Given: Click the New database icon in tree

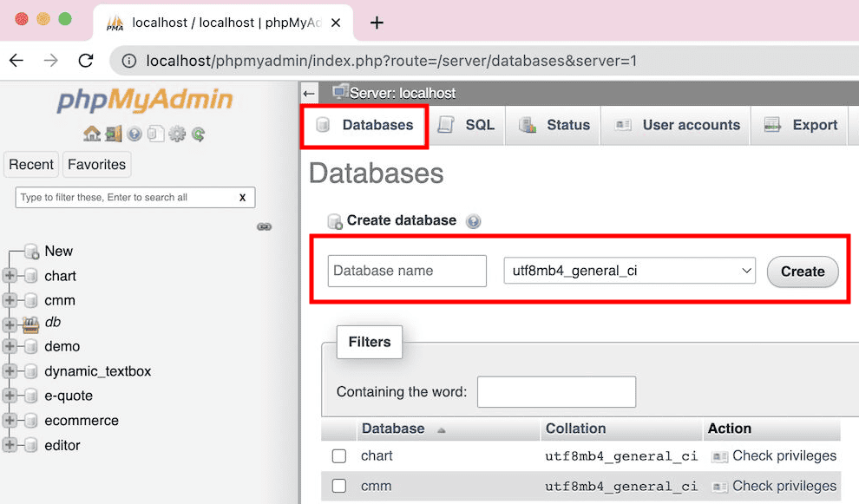Looking at the screenshot, I should click(32, 251).
